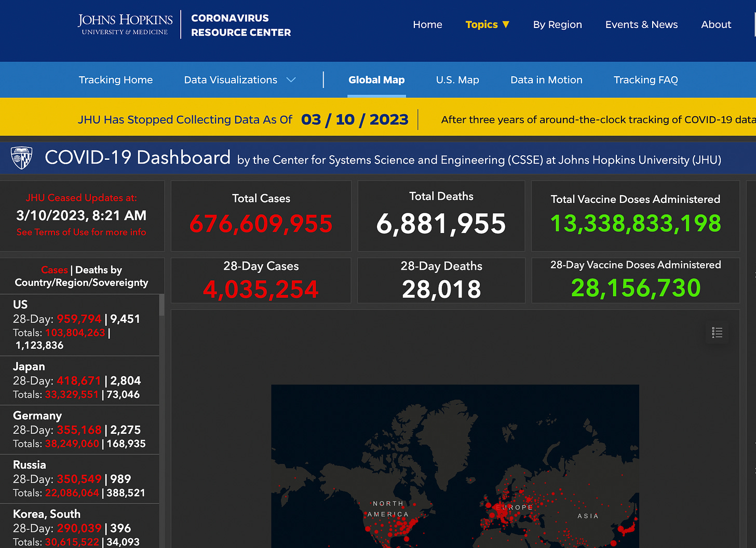756x548 pixels.
Task: Select the Japan row in country list
Action: click(79, 380)
